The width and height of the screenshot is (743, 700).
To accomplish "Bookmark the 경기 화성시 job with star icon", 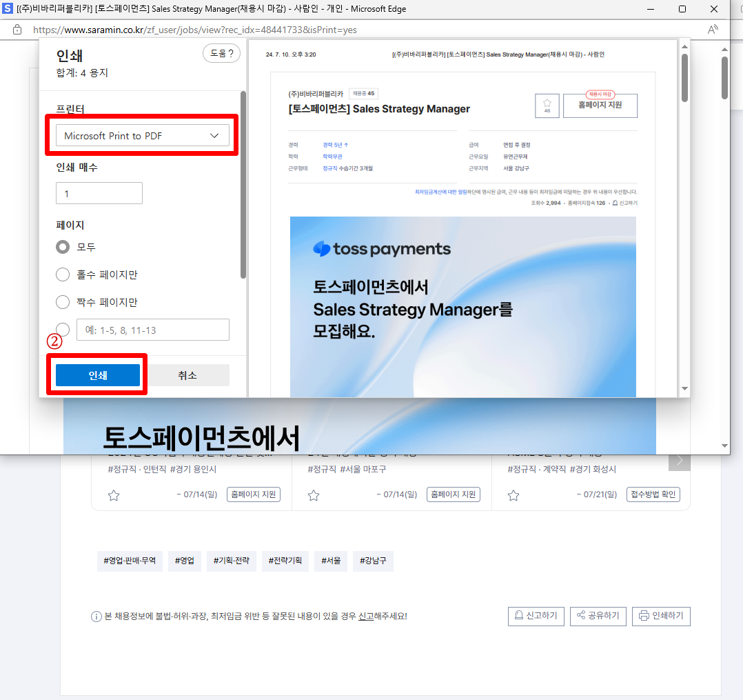I will coord(513,496).
